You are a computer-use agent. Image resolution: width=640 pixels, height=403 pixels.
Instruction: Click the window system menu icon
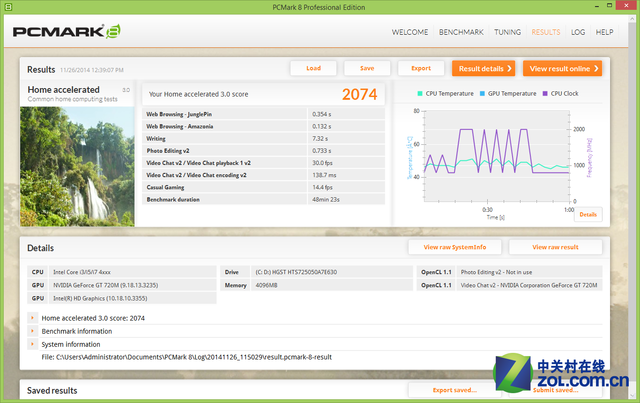[x=8, y=7]
